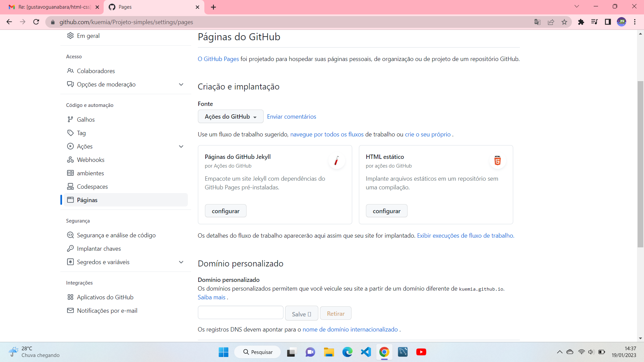
Task: Click the Colaboradores people icon
Action: pos(70,71)
